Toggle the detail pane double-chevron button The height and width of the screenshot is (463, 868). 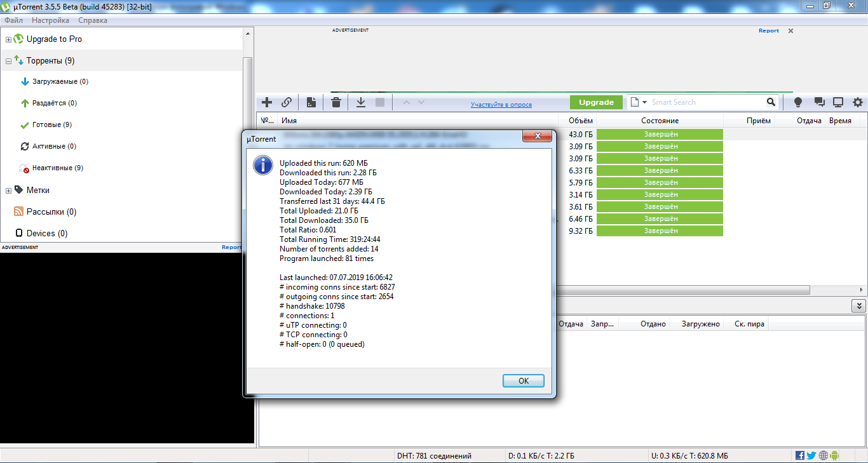click(x=859, y=305)
